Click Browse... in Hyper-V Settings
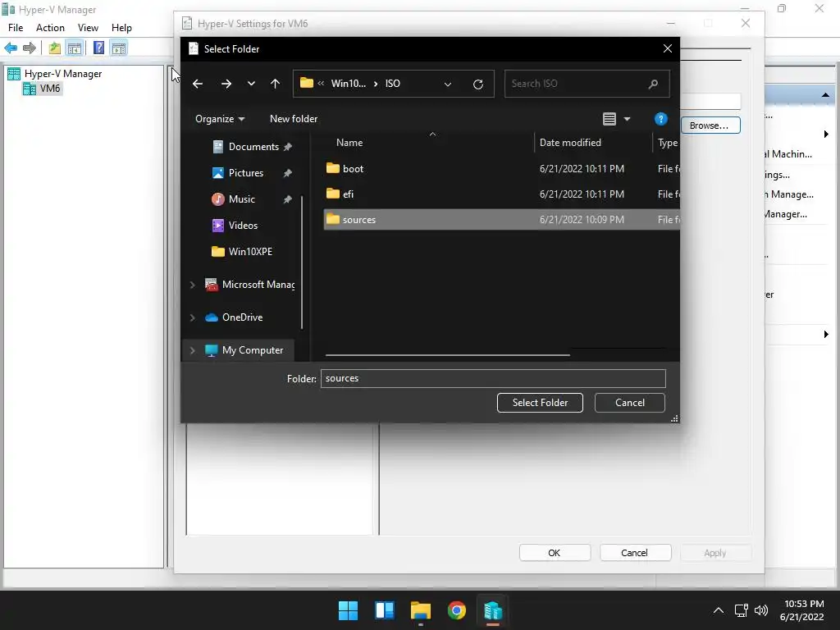This screenshot has height=630, width=840. [x=710, y=126]
